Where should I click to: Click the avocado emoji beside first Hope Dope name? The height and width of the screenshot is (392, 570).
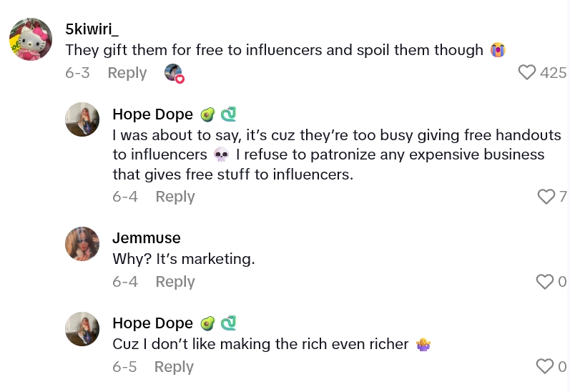[207, 114]
